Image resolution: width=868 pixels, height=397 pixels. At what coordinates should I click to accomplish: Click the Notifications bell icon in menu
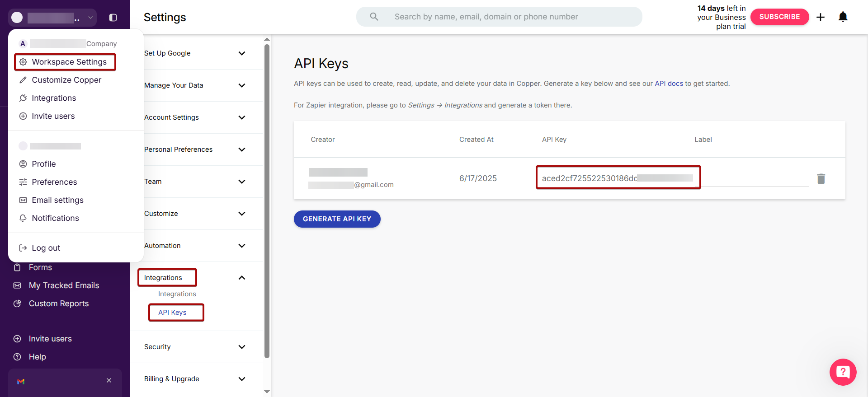(23, 218)
